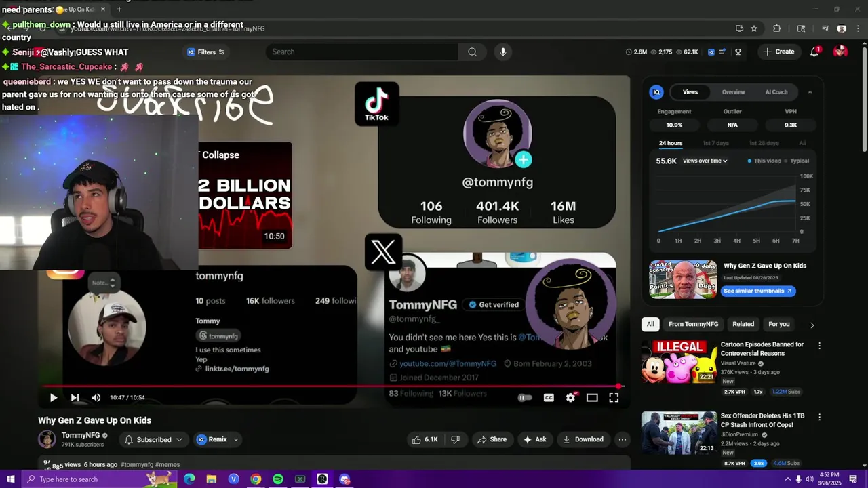The width and height of the screenshot is (868, 488).
Task: Open YouTube account avatar menu
Action: 840,52
